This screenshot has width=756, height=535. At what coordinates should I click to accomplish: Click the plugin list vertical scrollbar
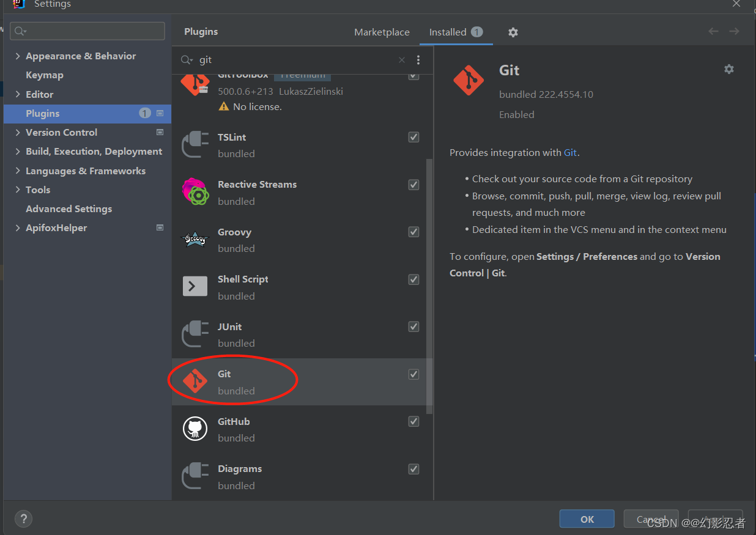(429, 286)
